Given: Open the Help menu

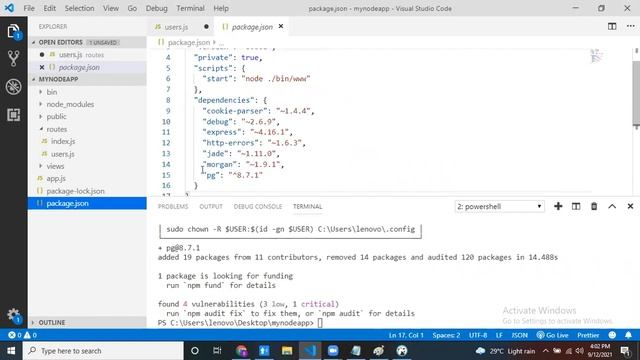Looking at the screenshot, I should pyautogui.click(x=221, y=8).
